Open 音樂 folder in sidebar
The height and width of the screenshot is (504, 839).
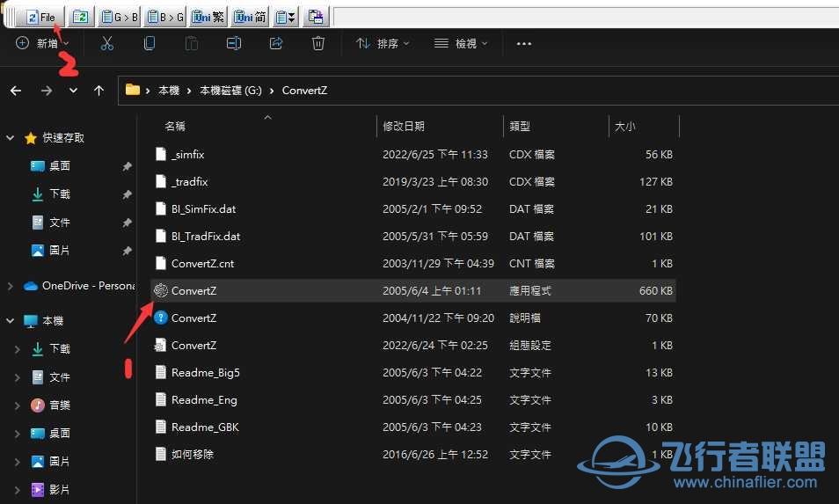point(60,405)
